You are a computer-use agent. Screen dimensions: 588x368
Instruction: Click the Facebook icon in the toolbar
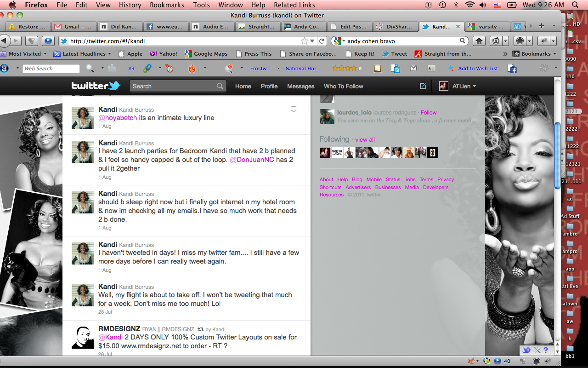(x=512, y=69)
